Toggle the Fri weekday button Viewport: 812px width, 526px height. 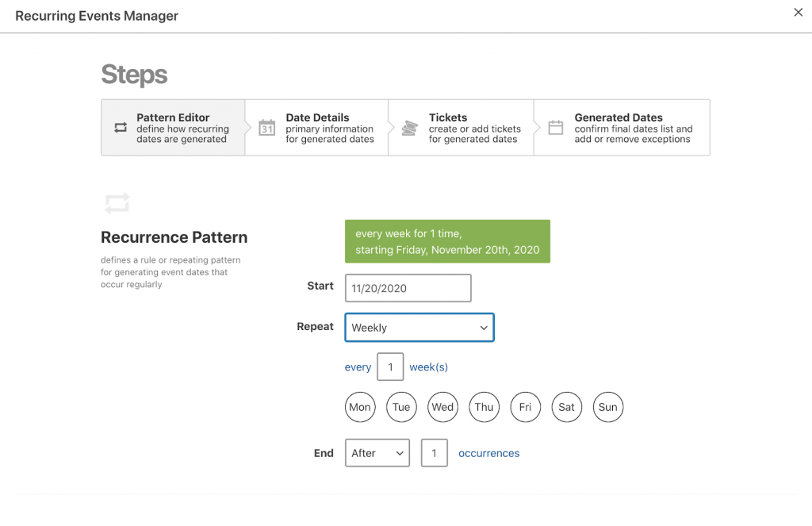(x=526, y=407)
